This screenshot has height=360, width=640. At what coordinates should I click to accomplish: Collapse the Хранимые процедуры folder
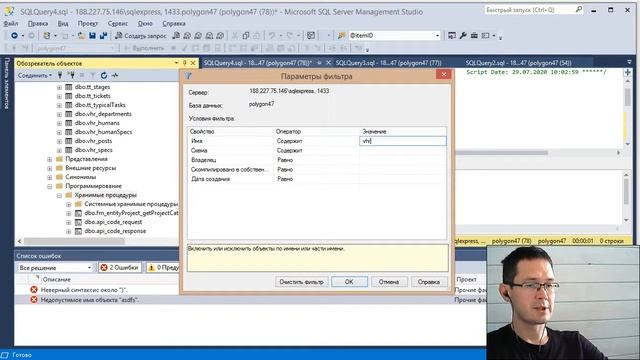click(x=59, y=195)
